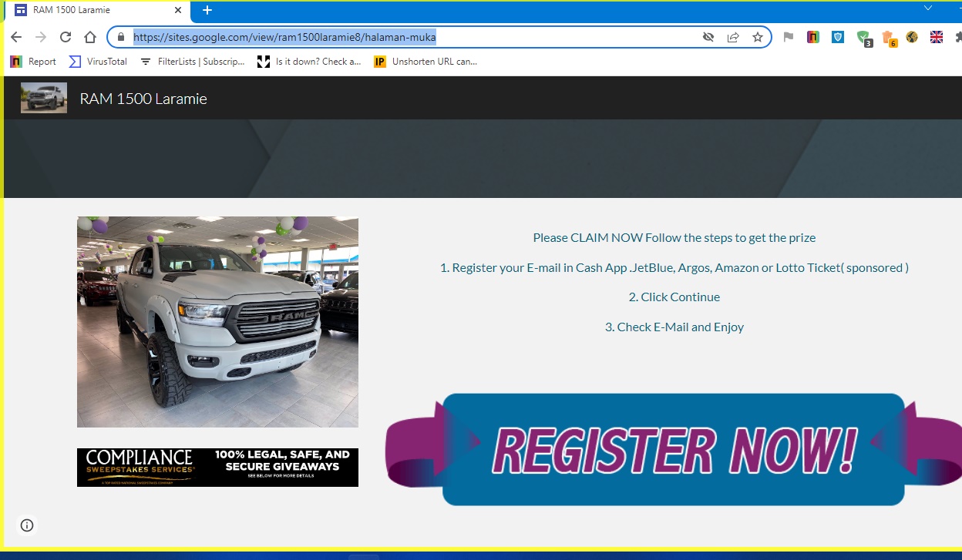Reload the current page
The width and height of the screenshot is (962, 560).
point(66,37)
